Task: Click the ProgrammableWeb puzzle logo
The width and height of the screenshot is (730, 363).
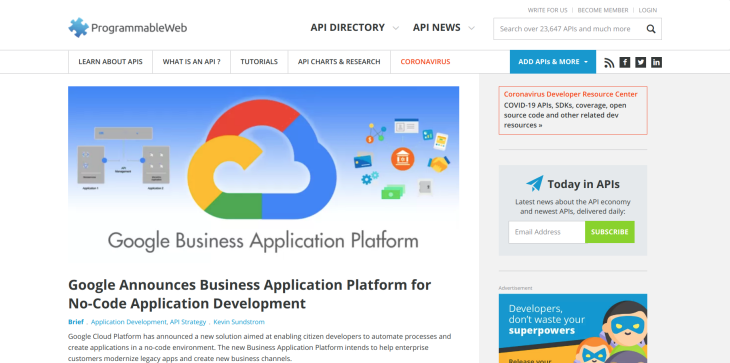Action: (x=128, y=28)
